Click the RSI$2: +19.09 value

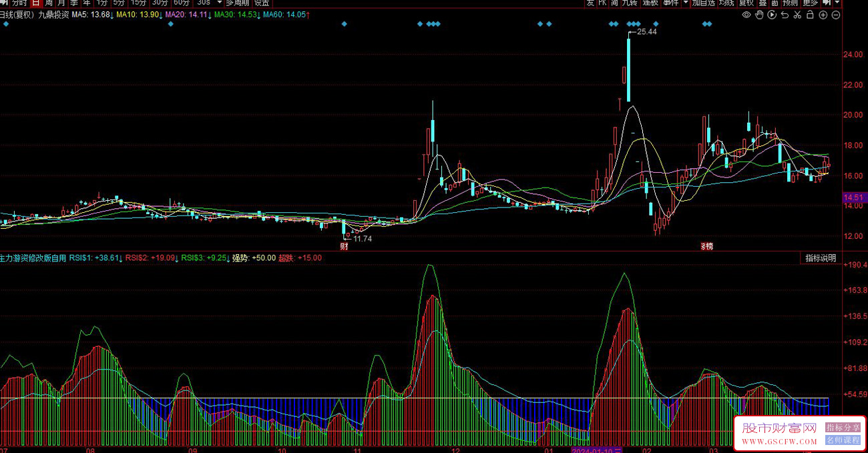click(x=152, y=258)
